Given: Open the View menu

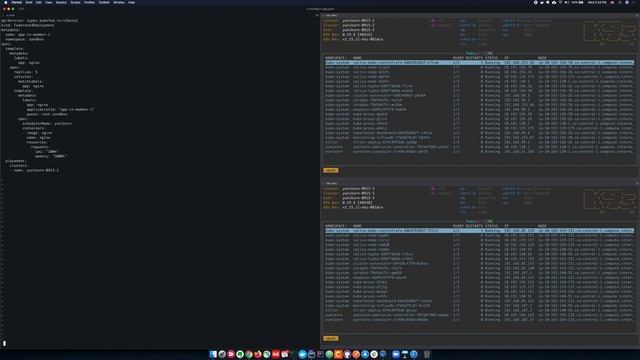Looking at the screenshot, I should coord(49,2).
